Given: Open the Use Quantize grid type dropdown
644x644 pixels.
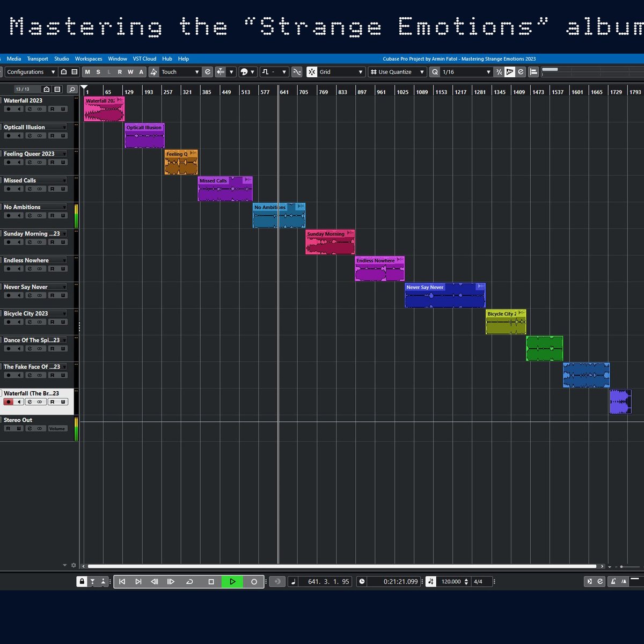Looking at the screenshot, I should 397,72.
